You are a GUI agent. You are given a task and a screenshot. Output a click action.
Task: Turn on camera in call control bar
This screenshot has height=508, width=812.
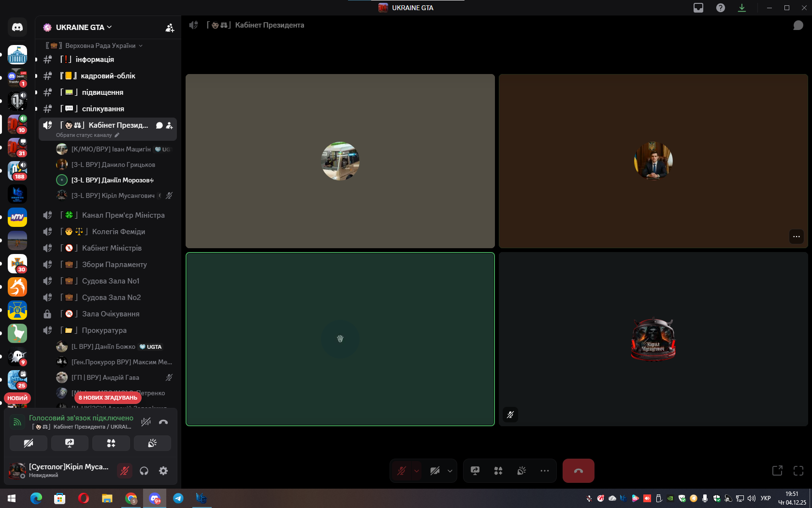(435, 471)
